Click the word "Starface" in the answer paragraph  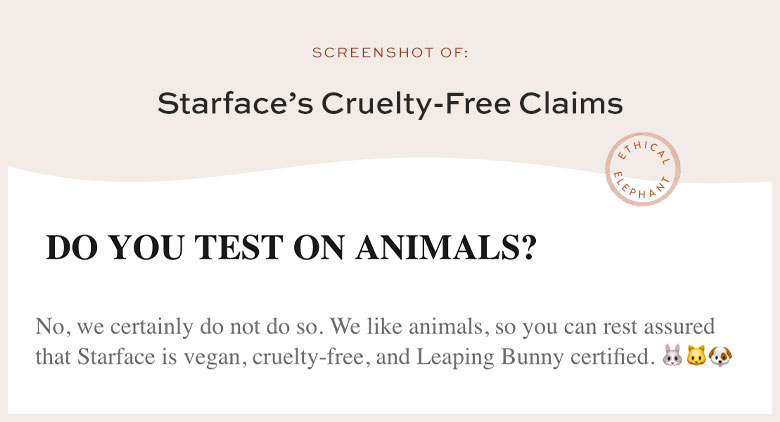click(x=116, y=357)
